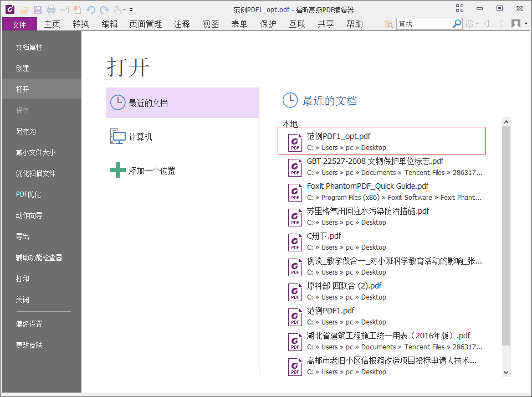Select 最近的文档 location option
Viewport: 532px width, 397px height.
[182, 103]
